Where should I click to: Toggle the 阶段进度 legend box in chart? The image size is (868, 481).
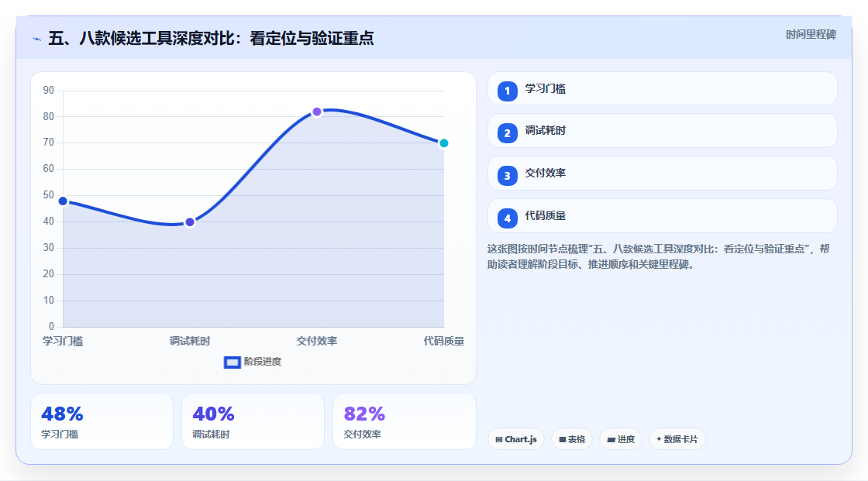pyautogui.click(x=232, y=362)
